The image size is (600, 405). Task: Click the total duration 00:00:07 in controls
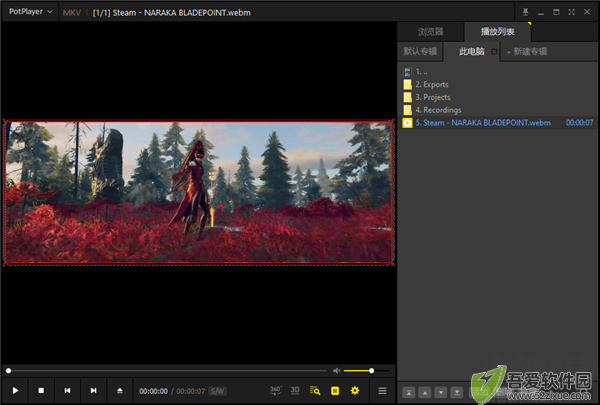point(191,391)
